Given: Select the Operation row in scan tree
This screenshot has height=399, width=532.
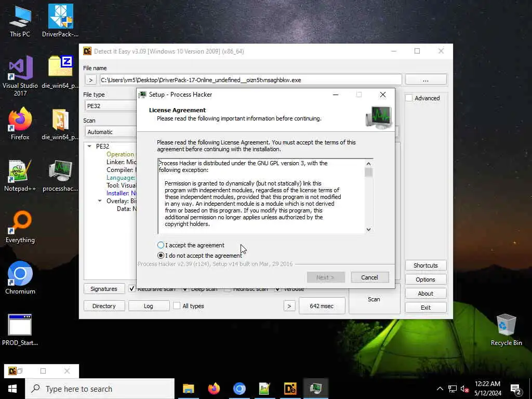Looking at the screenshot, I should (120, 154).
